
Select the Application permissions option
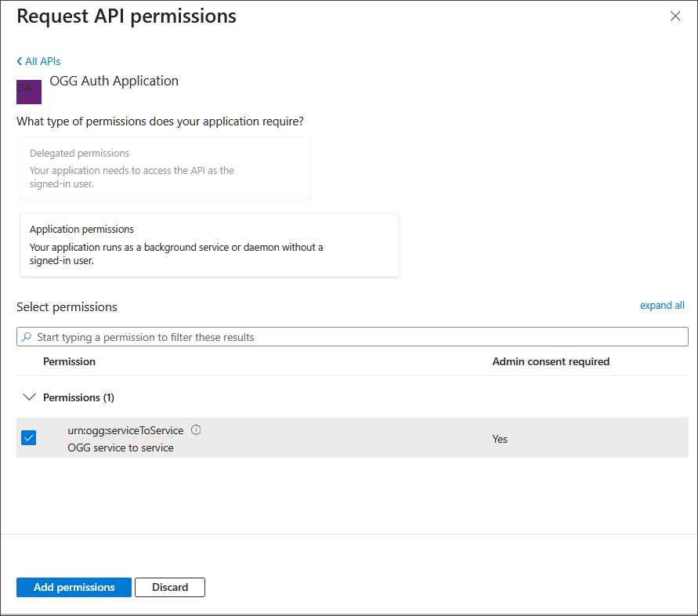point(209,245)
